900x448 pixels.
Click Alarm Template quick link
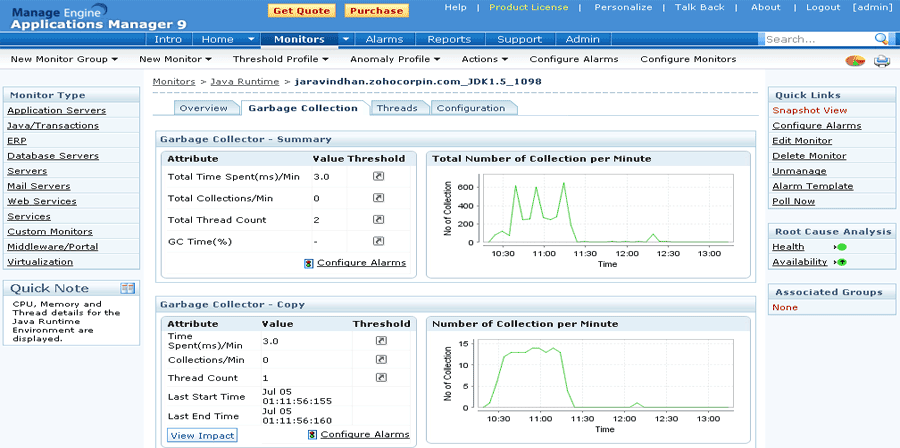click(813, 186)
